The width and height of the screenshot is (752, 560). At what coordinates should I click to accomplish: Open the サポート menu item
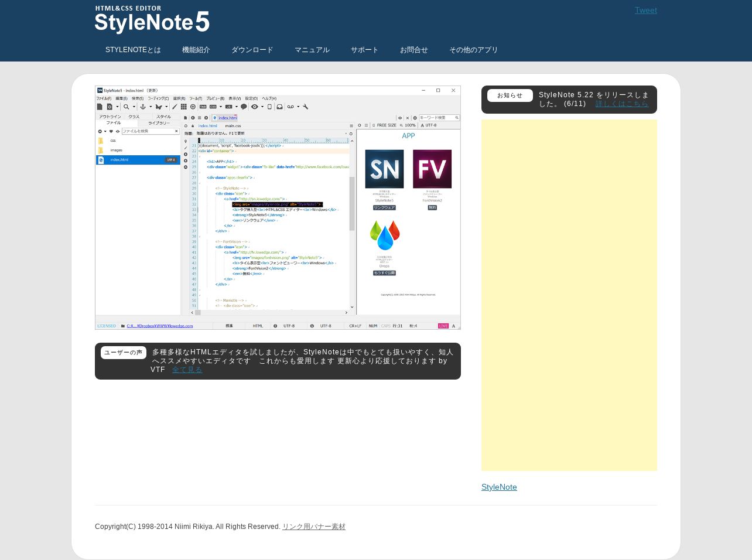tap(365, 50)
